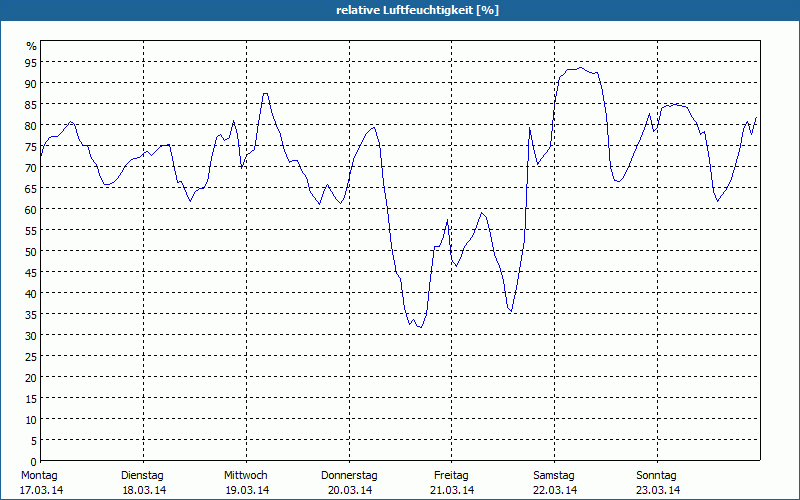Click the '95' y-axis value
Image resolution: width=800 pixels, height=500 pixels.
31,63
